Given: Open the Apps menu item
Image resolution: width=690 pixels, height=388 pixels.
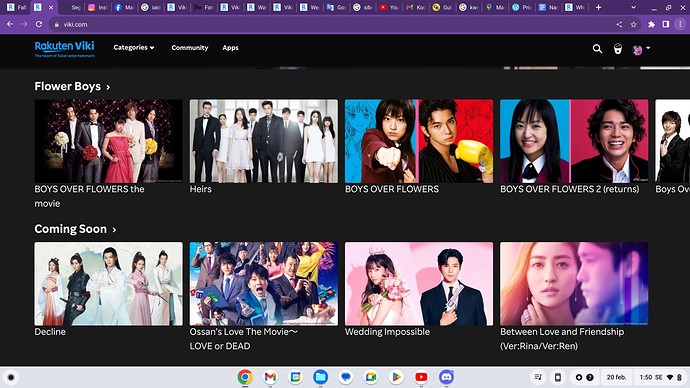Looking at the screenshot, I should coord(230,48).
